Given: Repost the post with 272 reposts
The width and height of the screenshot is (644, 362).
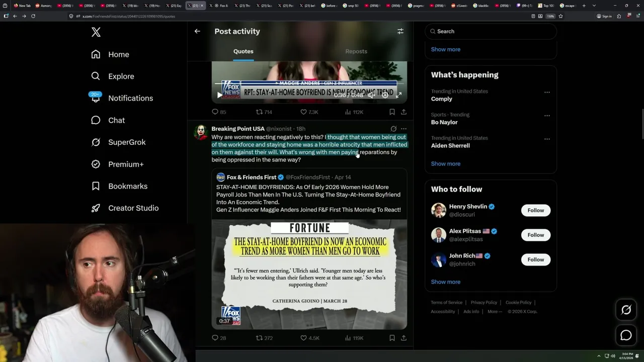Looking at the screenshot, I should tap(264, 338).
